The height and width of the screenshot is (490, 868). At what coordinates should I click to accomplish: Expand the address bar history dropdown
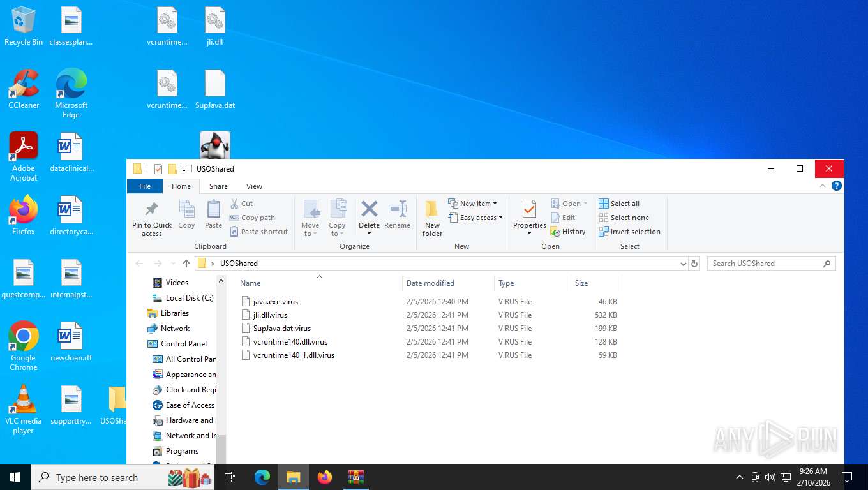(684, 264)
